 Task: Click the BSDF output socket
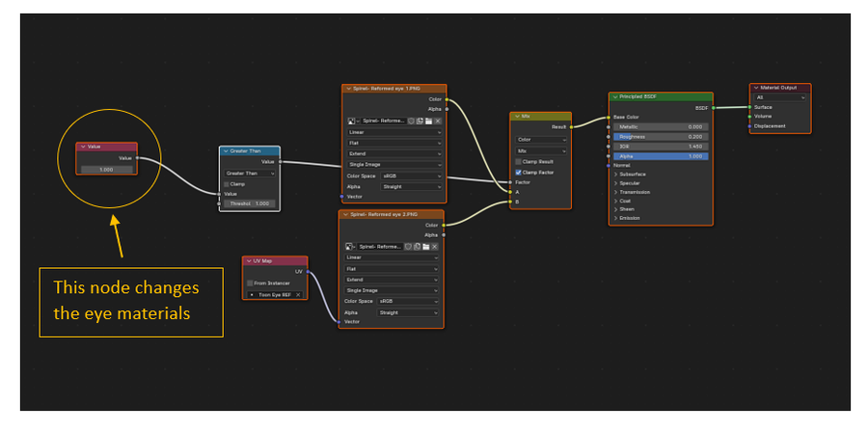click(x=713, y=108)
